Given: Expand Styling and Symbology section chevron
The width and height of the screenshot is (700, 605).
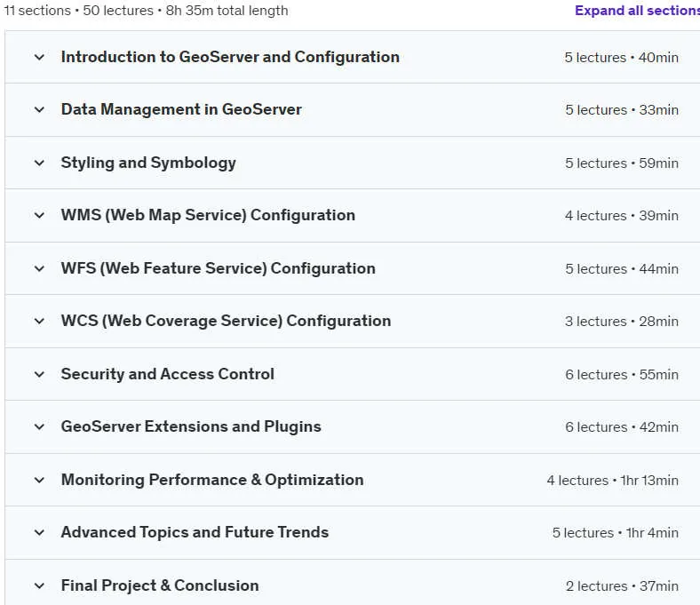Looking at the screenshot, I should coord(39,163).
